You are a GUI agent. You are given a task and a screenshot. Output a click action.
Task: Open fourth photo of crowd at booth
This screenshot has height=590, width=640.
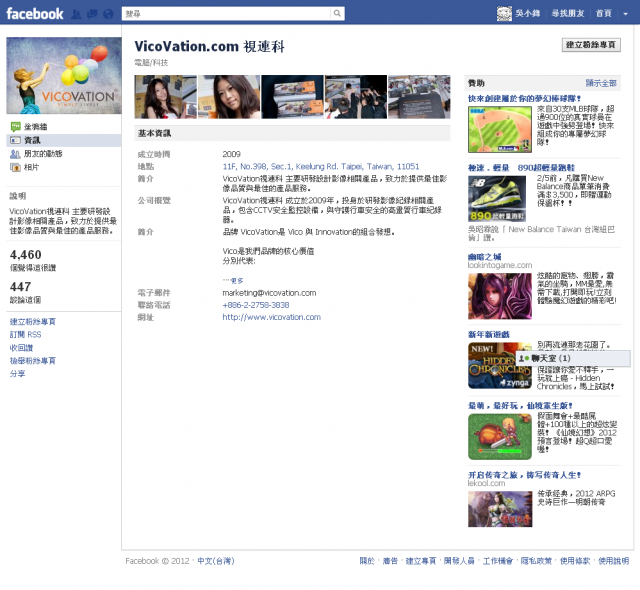356,97
